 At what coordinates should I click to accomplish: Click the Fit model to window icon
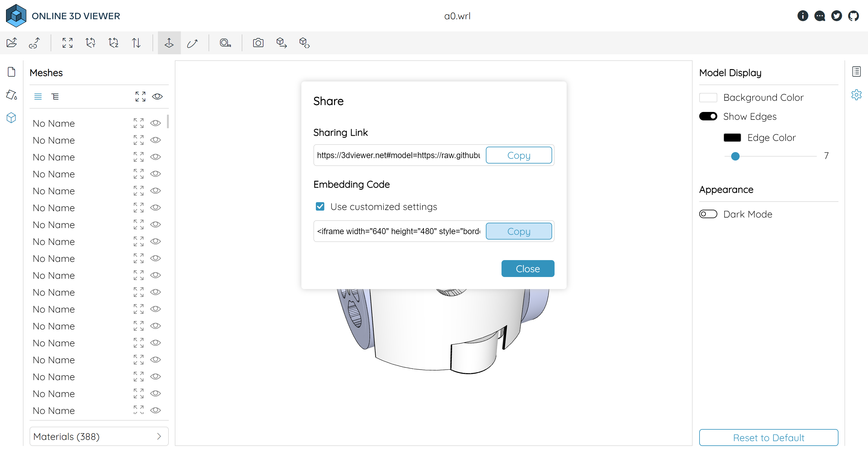[x=68, y=43]
